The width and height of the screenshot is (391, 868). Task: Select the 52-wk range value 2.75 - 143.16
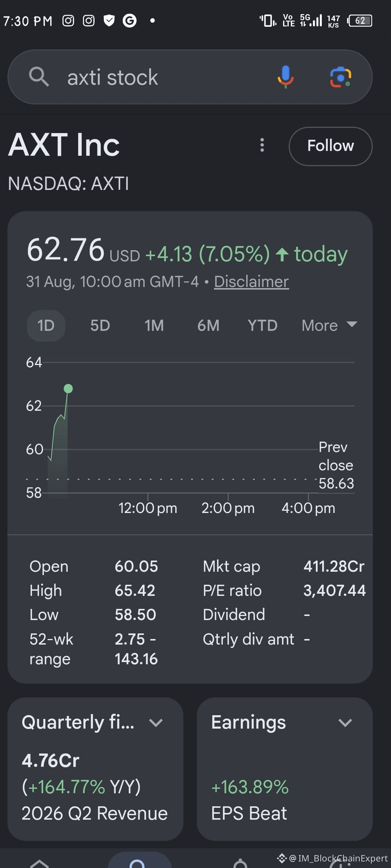click(x=136, y=649)
